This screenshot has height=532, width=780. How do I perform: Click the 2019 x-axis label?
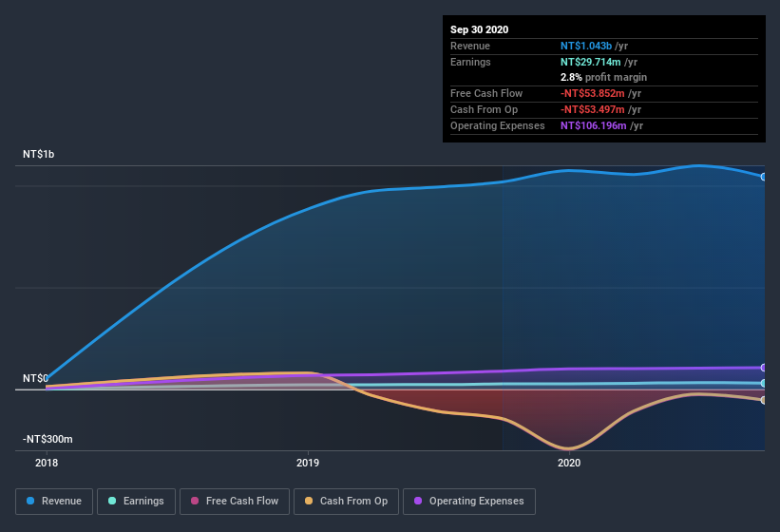pos(308,463)
